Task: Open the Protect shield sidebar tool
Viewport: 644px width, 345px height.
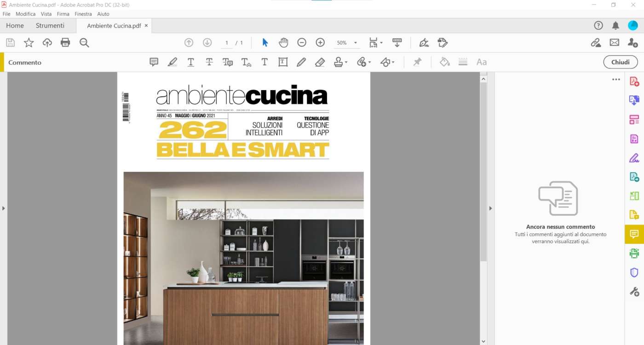Action: [634, 272]
